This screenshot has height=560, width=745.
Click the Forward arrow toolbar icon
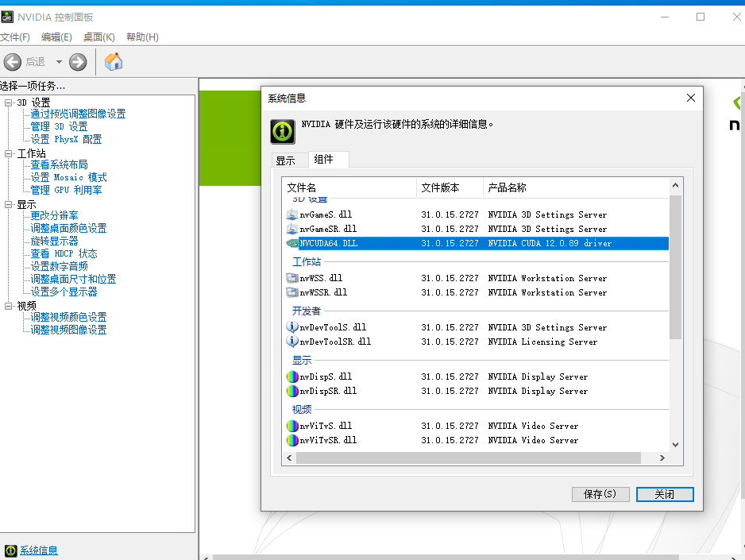pos(78,62)
